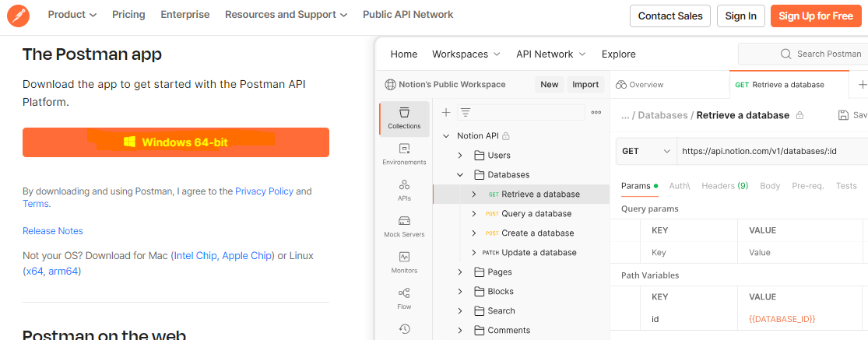Collapse the Databases folder chevron
Image resolution: width=868 pixels, height=340 pixels.
point(460,175)
